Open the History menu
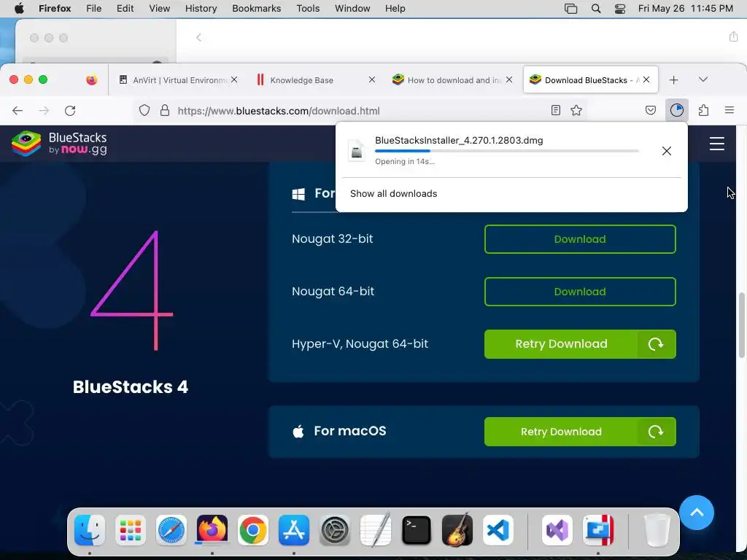The width and height of the screenshot is (747, 560). [201, 9]
